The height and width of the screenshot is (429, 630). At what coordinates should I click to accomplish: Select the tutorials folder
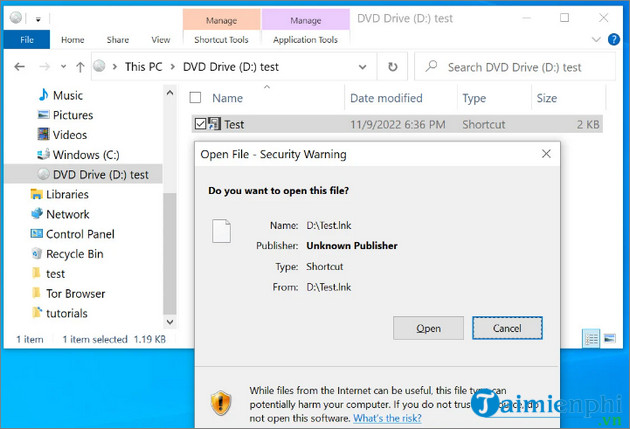[x=66, y=313]
